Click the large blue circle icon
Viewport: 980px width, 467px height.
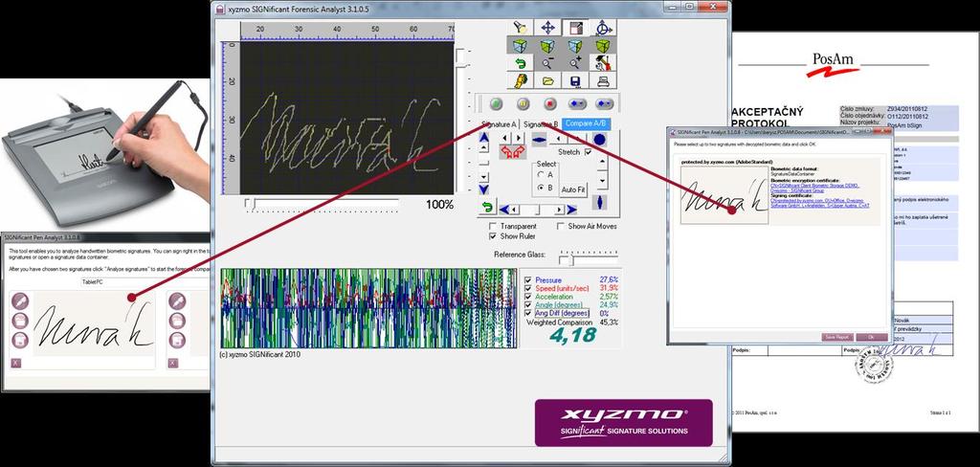tap(600, 140)
